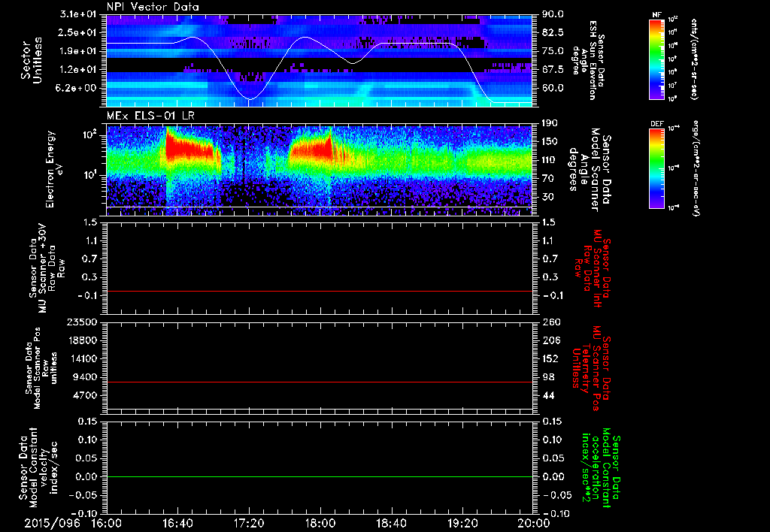Screen dimensions: 770x532
Task: Click the green constant velocity line at 0.00
Action: click(x=319, y=476)
